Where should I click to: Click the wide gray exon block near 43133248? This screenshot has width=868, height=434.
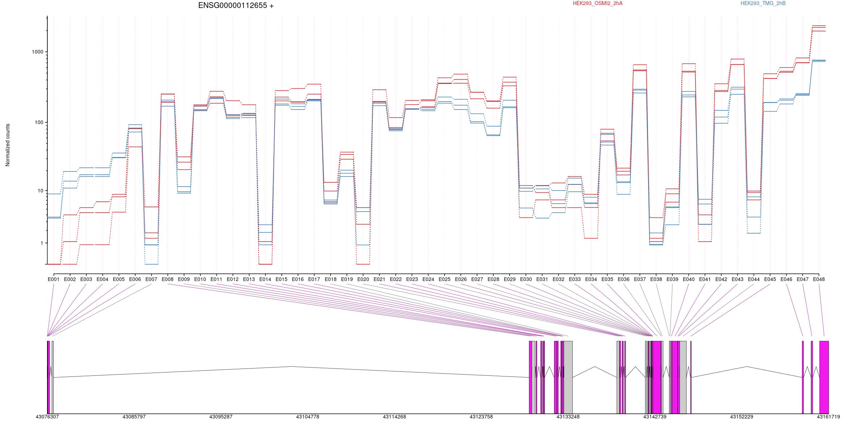[x=568, y=377]
